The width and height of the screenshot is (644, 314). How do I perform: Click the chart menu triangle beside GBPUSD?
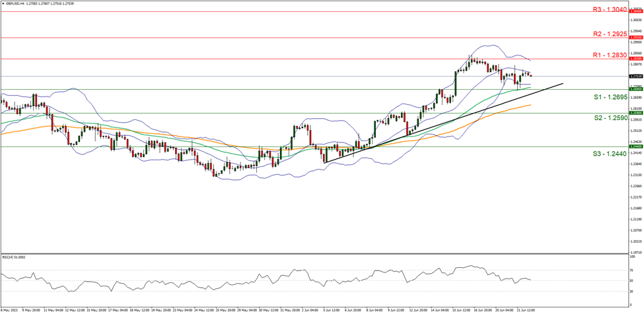click(3, 4)
